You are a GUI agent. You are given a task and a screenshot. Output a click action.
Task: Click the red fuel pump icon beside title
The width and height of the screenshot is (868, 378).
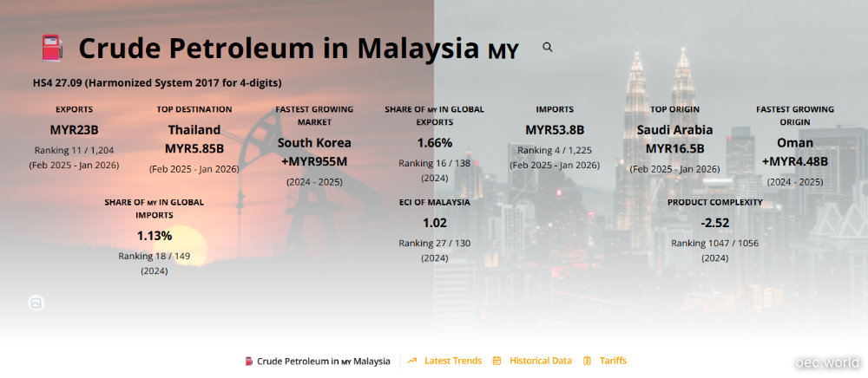tap(53, 48)
